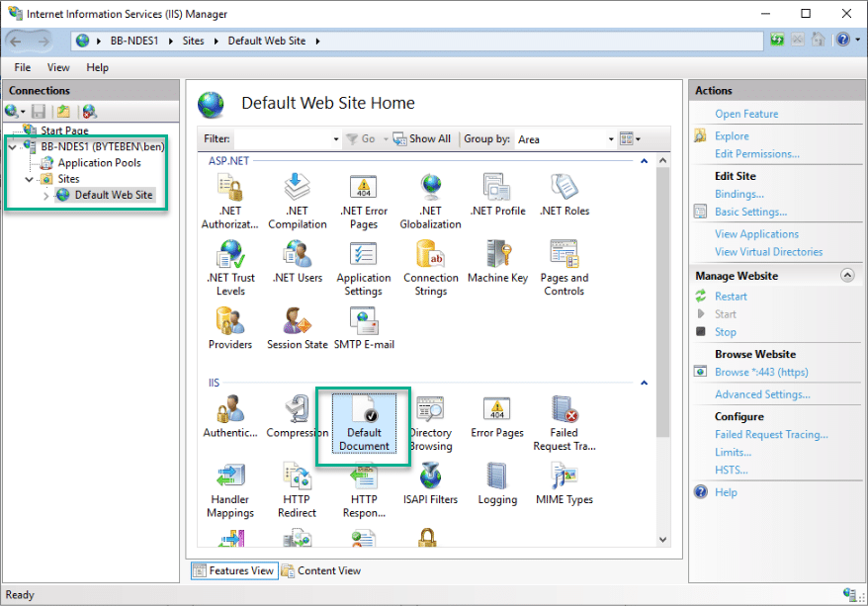Collapse the ASP.NET group
The height and width of the screenshot is (606, 868).
tap(644, 161)
